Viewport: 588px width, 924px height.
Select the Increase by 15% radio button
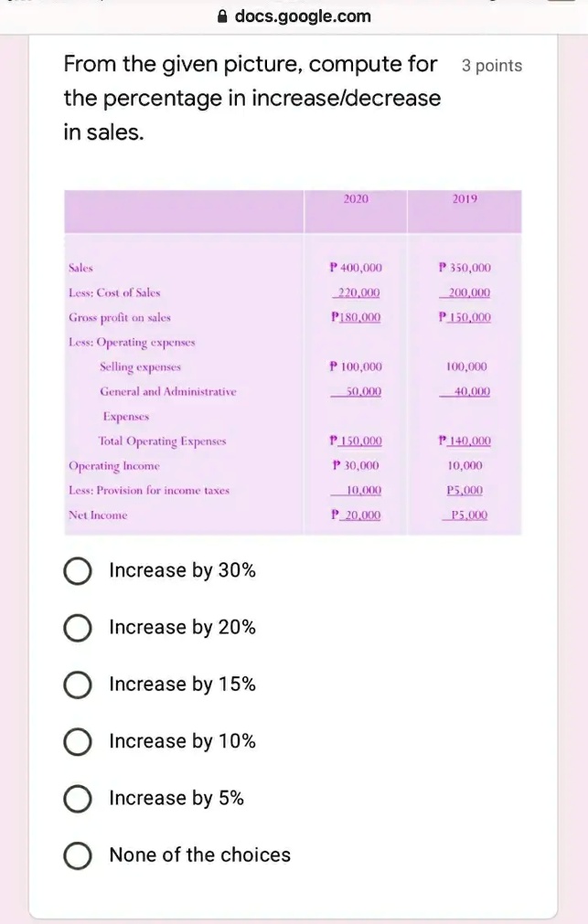coord(77,685)
